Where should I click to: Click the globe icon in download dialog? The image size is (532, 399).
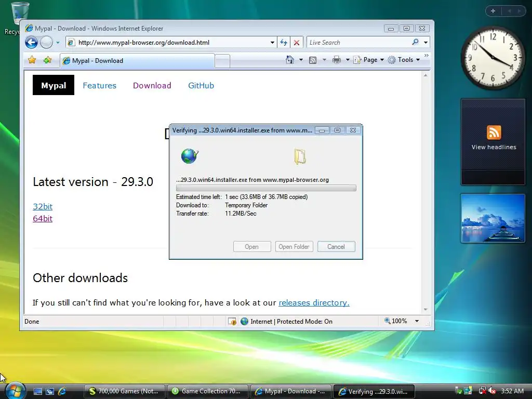(x=190, y=156)
